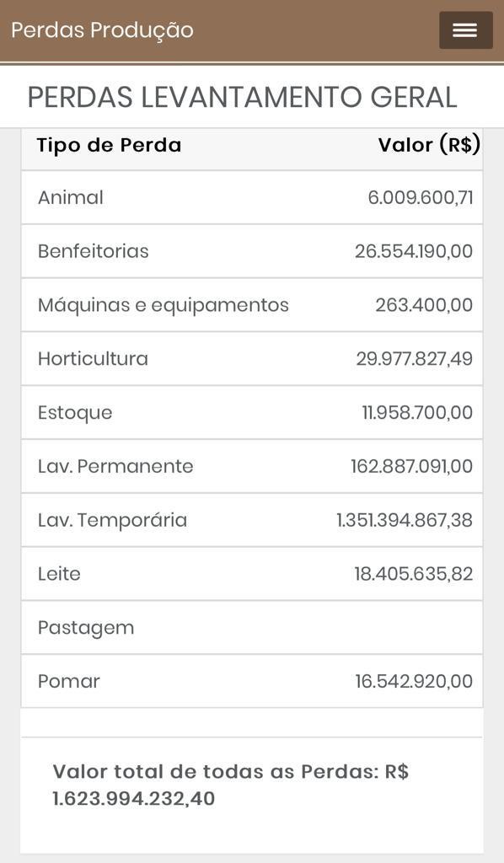Screen dimensions: 504x863
Task: Click the Lav. Temporária value 1.351.394.867,38
Action: tap(405, 520)
